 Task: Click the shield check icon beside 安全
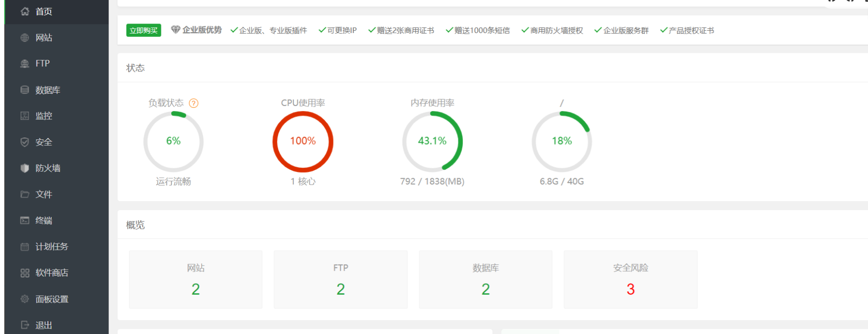25,142
